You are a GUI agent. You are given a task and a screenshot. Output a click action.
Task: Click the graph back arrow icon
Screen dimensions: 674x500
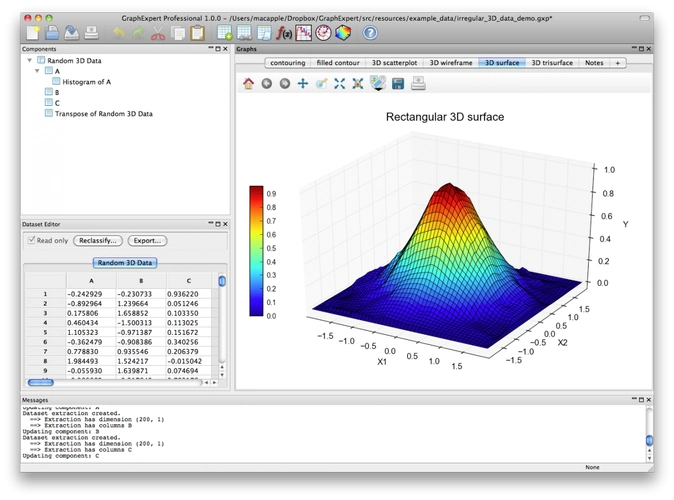[267, 83]
